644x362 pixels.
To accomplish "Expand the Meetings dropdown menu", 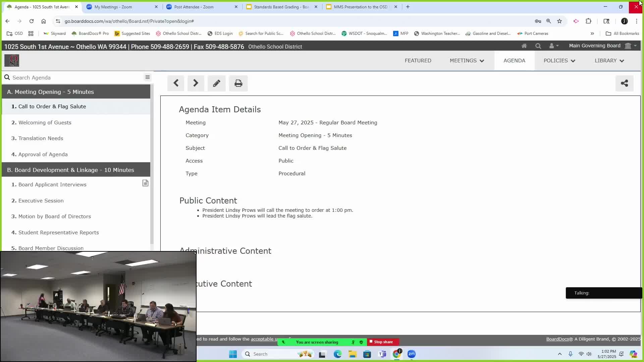I will point(467,61).
